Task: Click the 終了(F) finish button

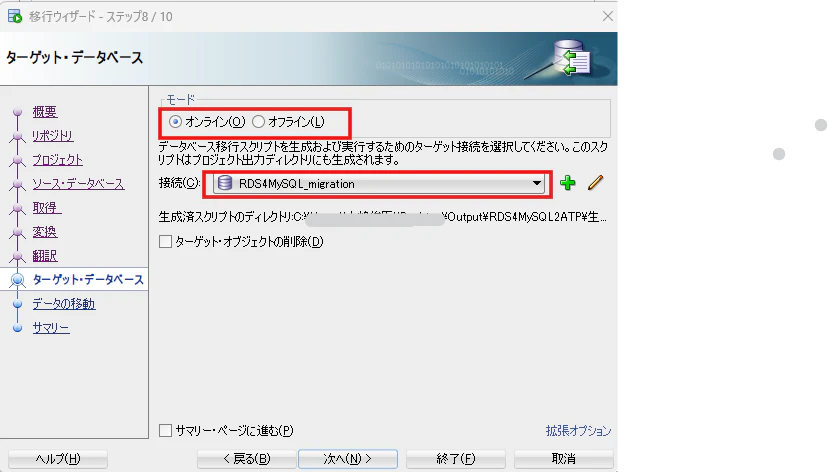Action: point(456,459)
